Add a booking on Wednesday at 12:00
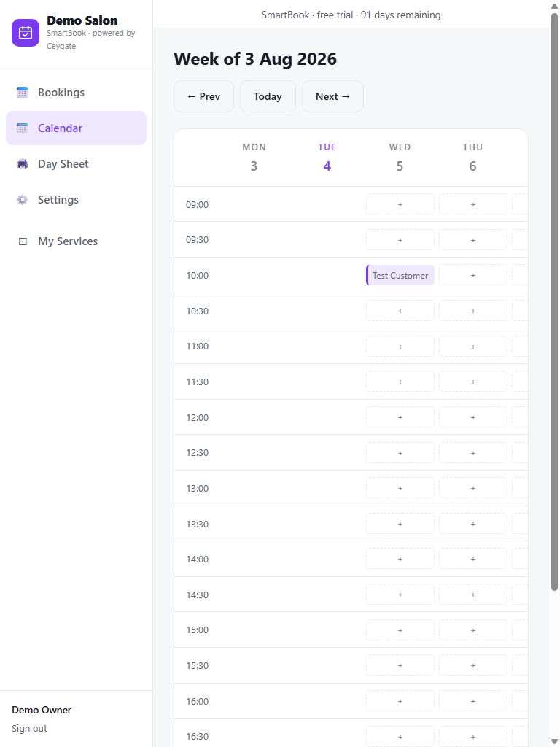Screen dimensions: 560x747 coord(400,417)
